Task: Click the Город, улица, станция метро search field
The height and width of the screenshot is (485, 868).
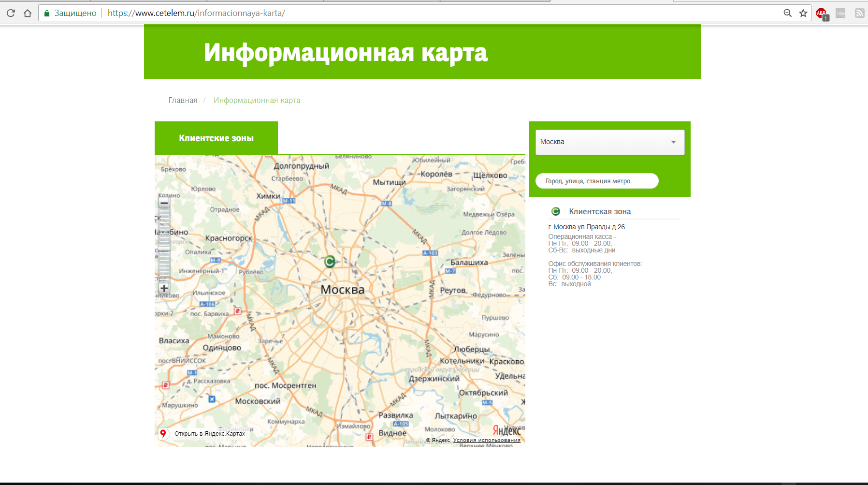Action: pyautogui.click(x=597, y=181)
